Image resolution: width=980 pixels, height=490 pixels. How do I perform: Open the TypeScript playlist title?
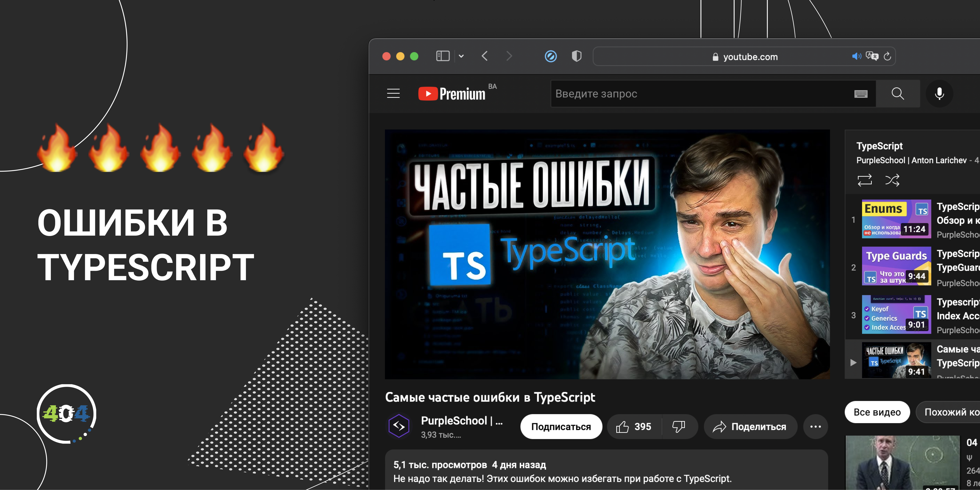879,146
